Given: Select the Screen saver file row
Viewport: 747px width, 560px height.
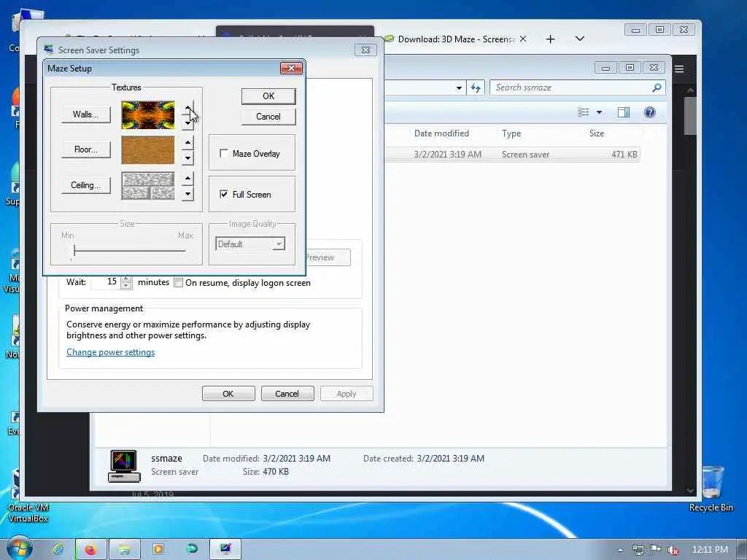Looking at the screenshot, I should (x=512, y=155).
